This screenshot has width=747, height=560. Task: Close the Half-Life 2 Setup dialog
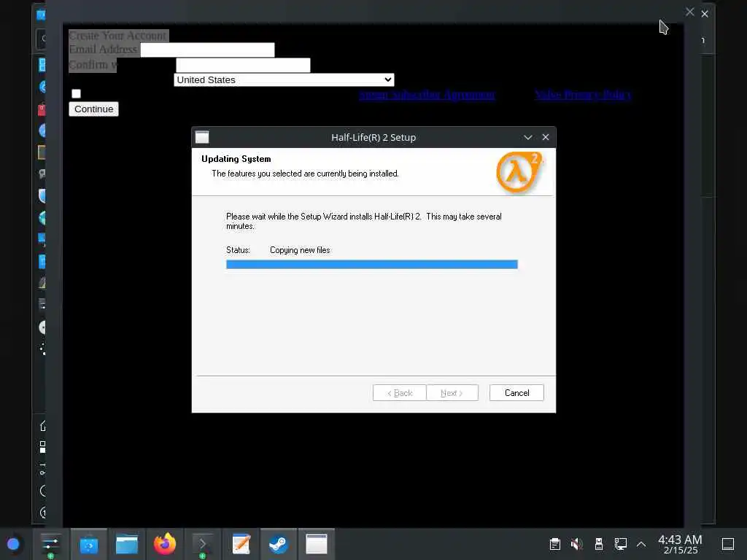[546, 137]
